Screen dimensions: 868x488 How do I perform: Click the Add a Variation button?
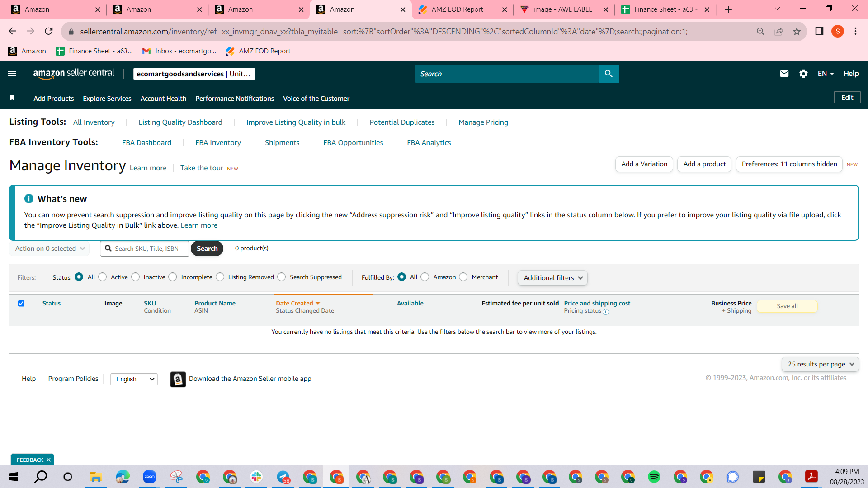[x=644, y=164]
